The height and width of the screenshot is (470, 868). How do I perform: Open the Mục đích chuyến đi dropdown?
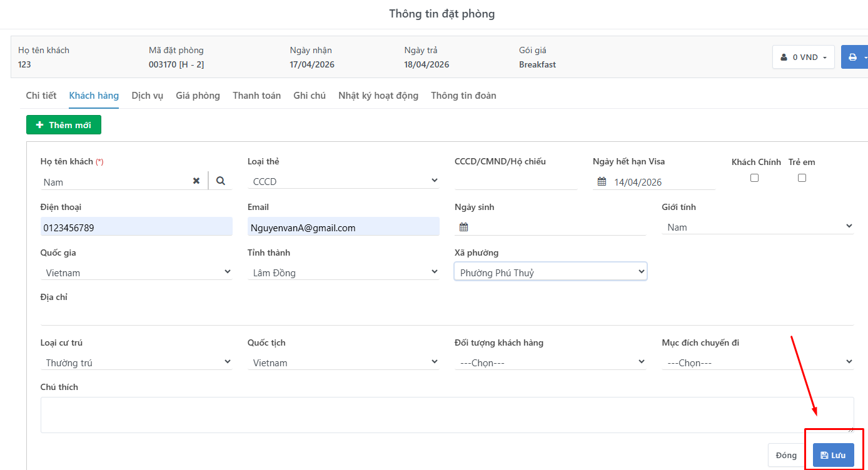pyautogui.click(x=757, y=362)
